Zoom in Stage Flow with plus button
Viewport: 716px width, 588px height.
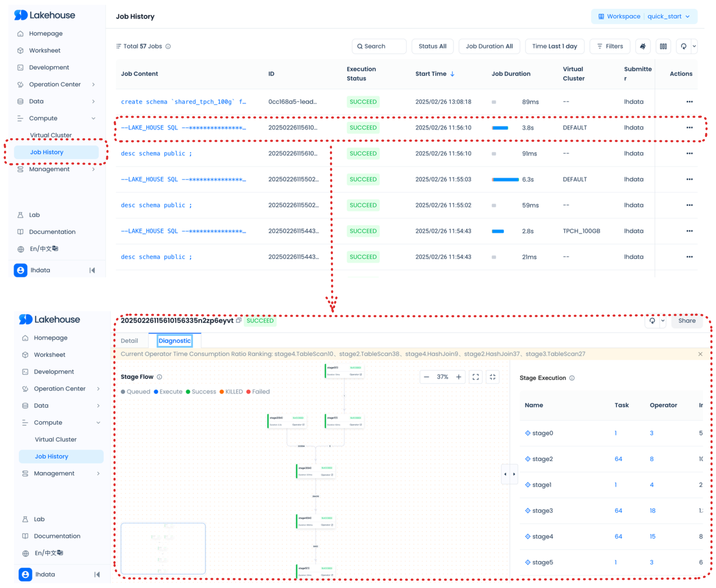(459, 377)
